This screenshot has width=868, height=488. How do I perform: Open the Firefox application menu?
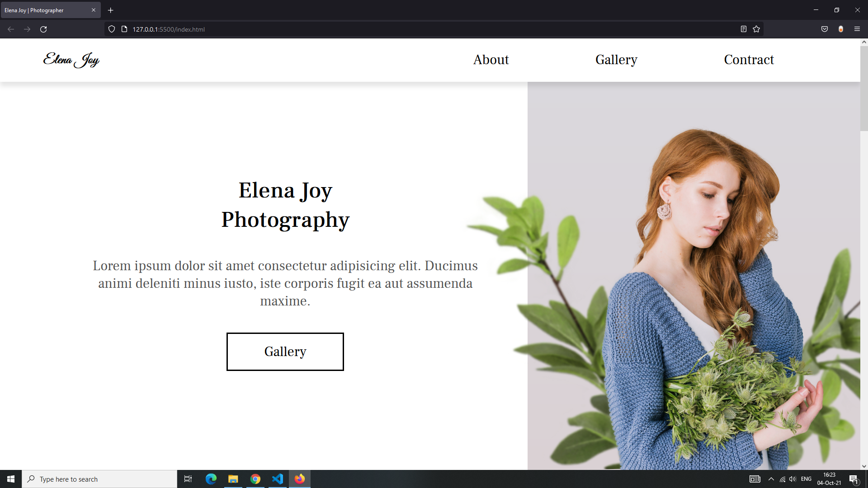click(x=857, y=29)
